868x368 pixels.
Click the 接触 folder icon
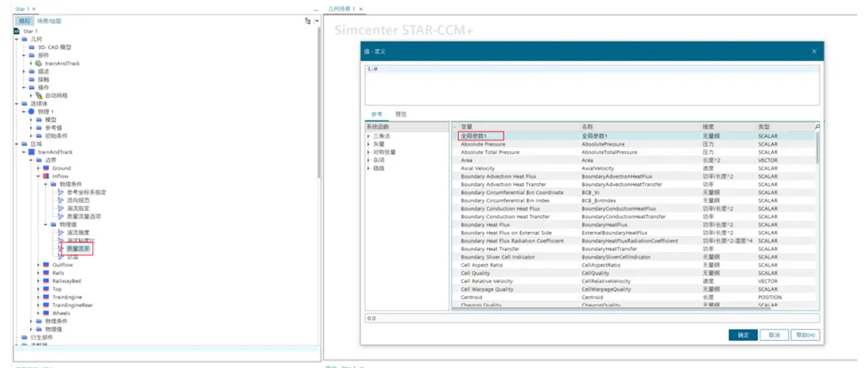(x=32, y=79)
